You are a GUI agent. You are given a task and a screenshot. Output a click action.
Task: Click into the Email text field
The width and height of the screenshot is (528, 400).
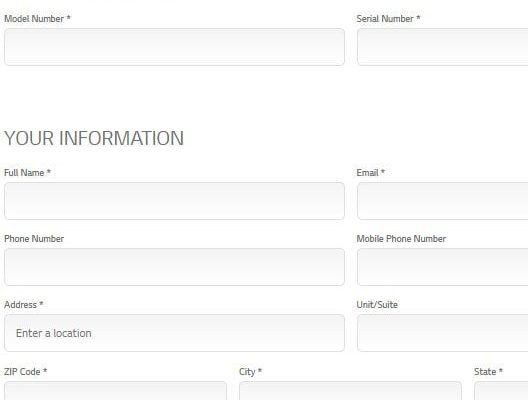(x=442, y=201)
